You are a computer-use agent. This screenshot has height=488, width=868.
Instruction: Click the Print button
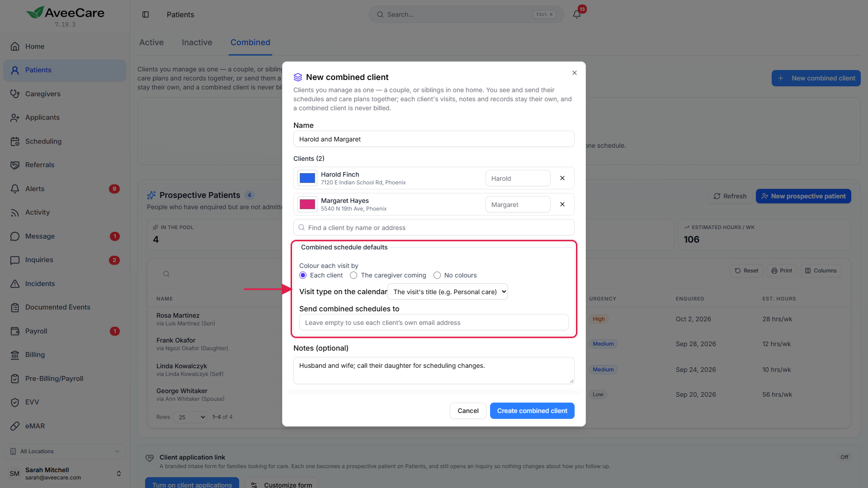pyautogui.click(x=781, y=271)
